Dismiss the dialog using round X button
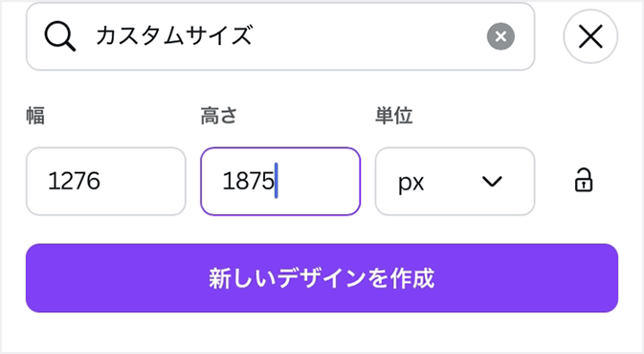The width and height of the screenshot is (644, 354). click(590, 36)
